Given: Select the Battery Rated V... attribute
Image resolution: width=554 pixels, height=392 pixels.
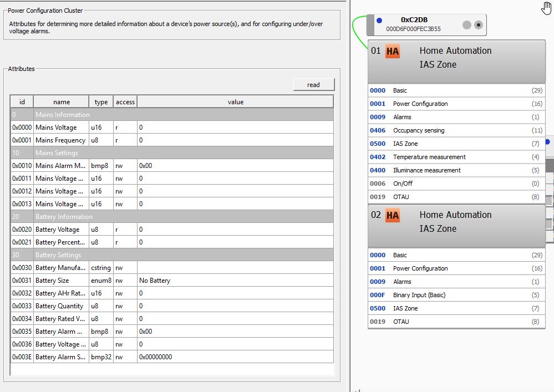Looking at the screenshot, I should [x=172, y=319].
